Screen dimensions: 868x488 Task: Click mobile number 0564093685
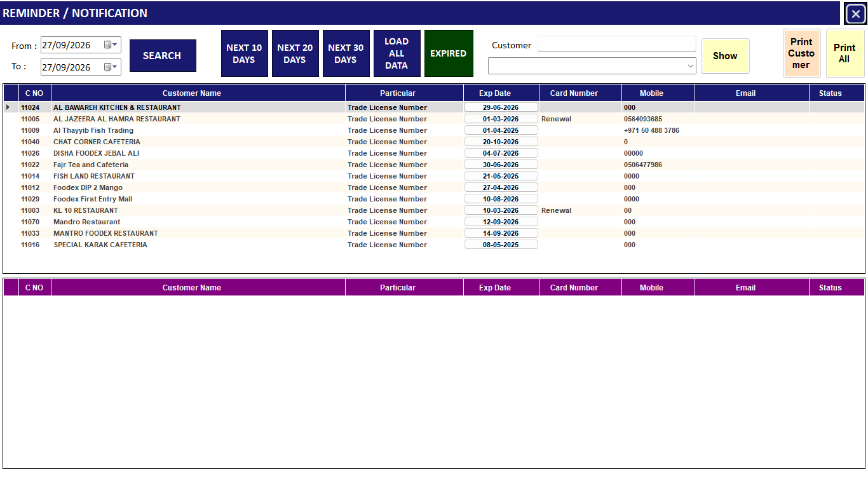[x=643, y=119]
